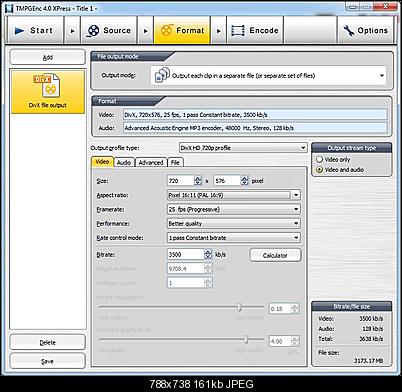This screenshot has width=402, height=392.
Task: Click the output mode multi-file icon
Action: (x=162, y=75)
